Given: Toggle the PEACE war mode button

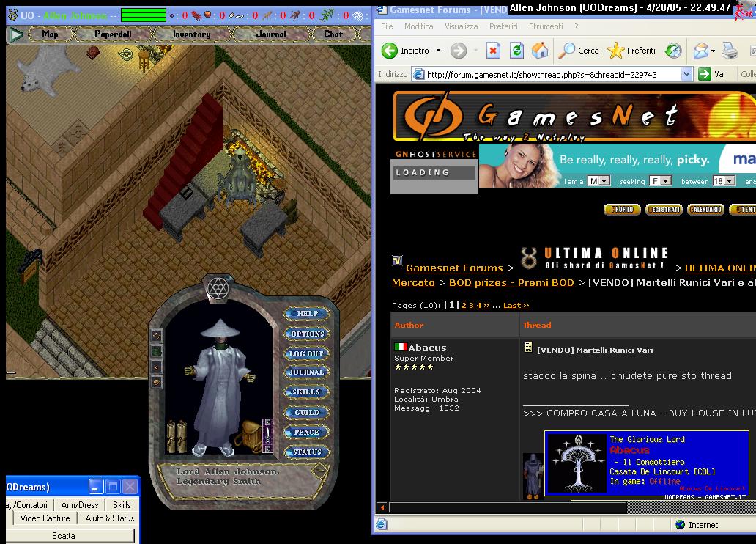Looking at the screenshot, I should coord(307,433).
